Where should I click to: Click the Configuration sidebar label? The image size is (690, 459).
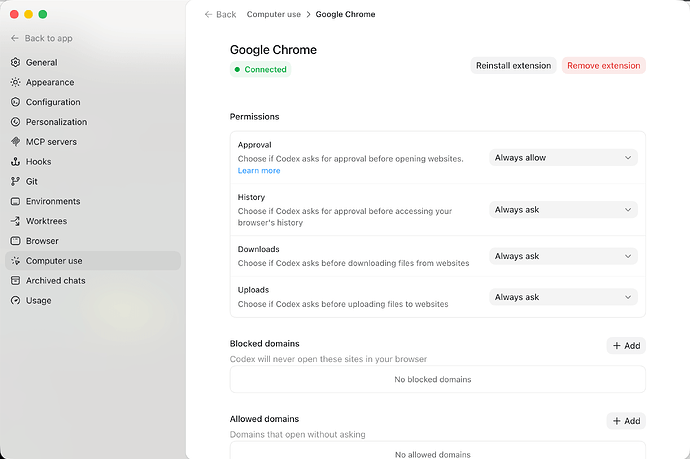(x=53, y=102)
